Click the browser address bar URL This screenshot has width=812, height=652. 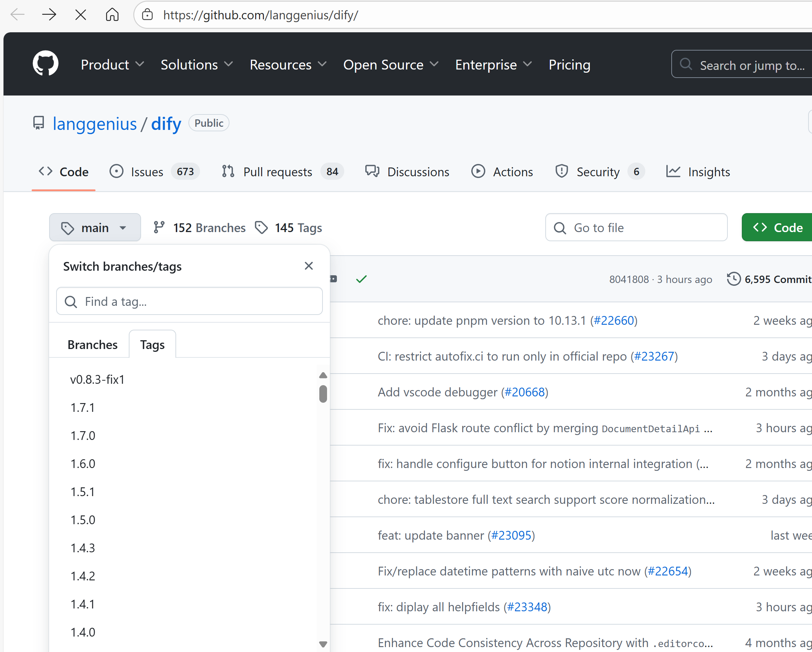click(x=261, y=15)
